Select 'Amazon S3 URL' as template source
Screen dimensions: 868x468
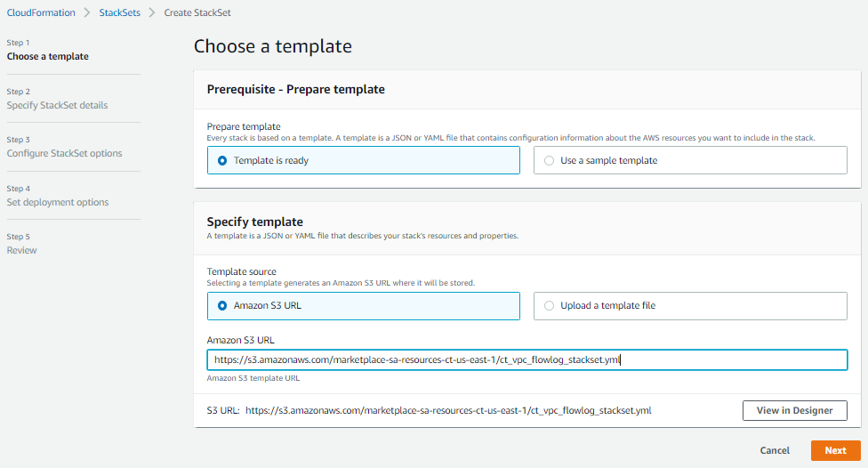221,305
